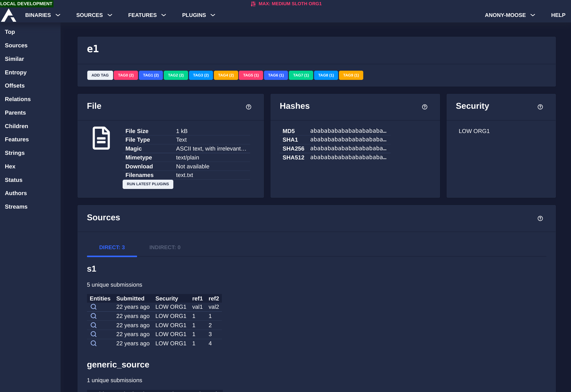Click the Sources section help icon
The height and width of the screenshot is (392, 571).
pyautogui.click(x=540, y=218)
